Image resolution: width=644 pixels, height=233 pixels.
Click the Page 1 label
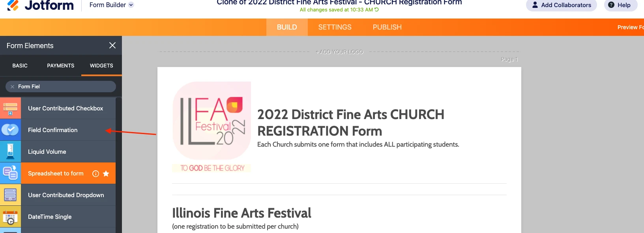click(x=509, y=60)
